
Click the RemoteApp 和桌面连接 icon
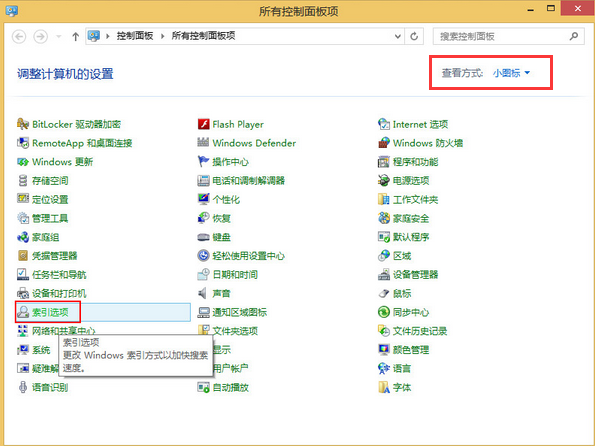pos(23,143)
